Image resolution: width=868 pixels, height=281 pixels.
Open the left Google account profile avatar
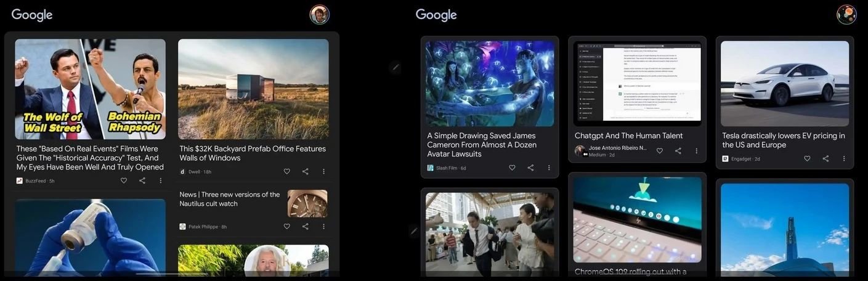(x=320, y=15)
